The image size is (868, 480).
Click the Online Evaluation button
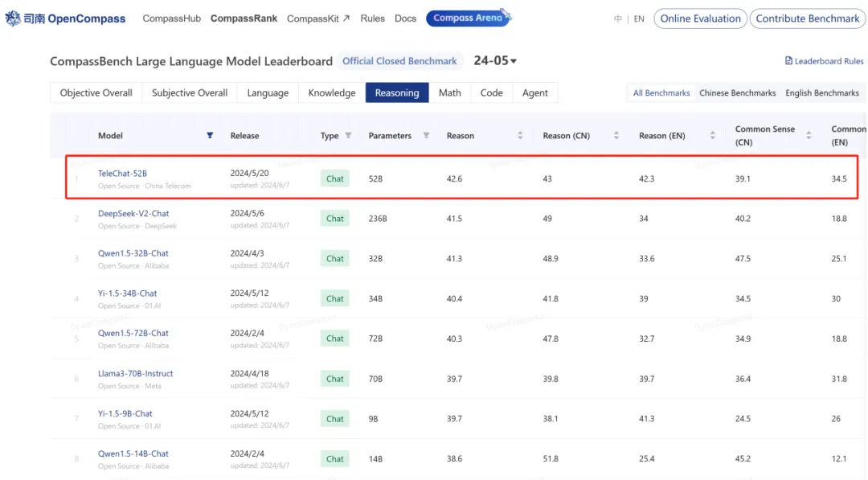point(700,18)
